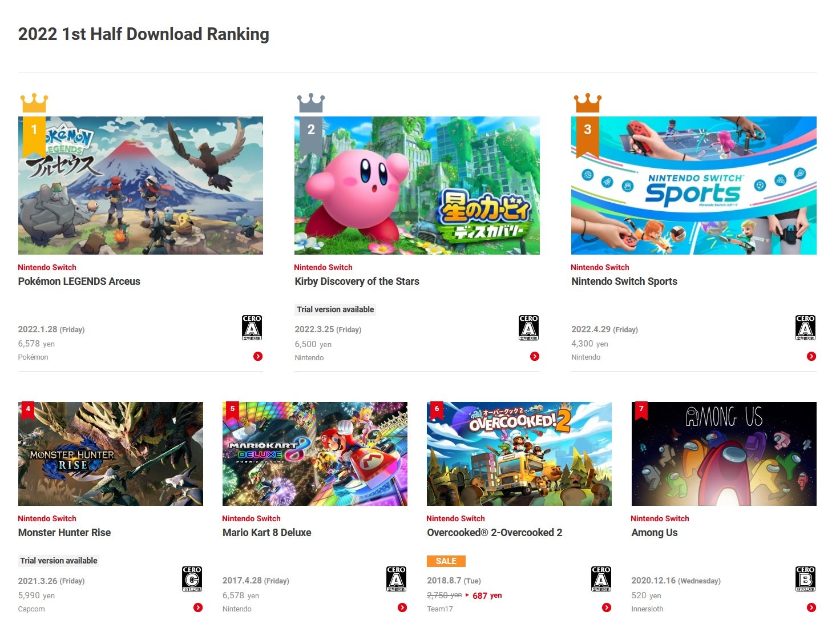The width and height of the screenshot is (840, 620).
Task: Click red arrow icon for Overcooked 2
Action: point(607,607)
